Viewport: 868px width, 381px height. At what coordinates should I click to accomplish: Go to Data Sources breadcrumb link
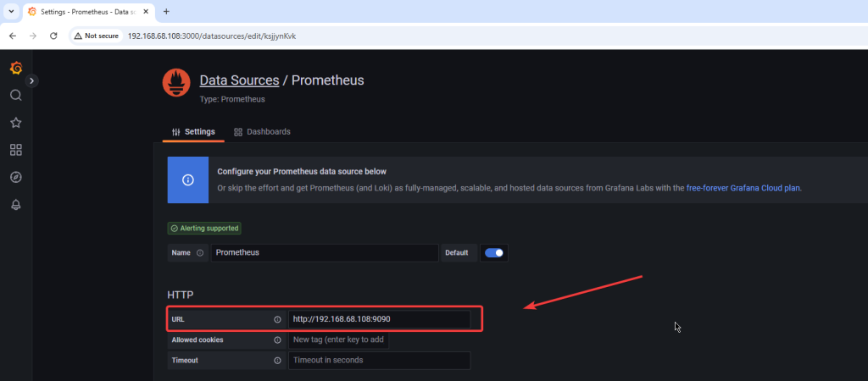click(239, 80)
